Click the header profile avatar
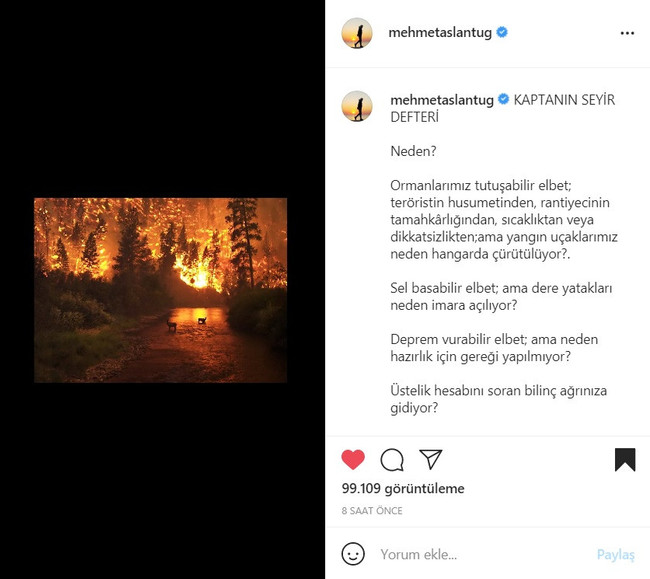This screenshot has width=650, height=579. (357, 33)
